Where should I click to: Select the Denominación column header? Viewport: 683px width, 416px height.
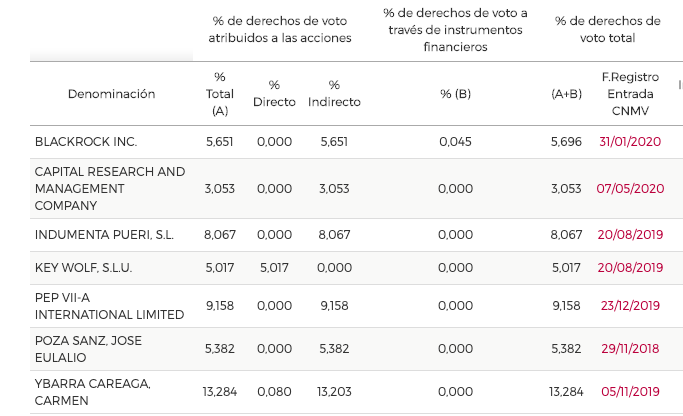tap(112, 94)
